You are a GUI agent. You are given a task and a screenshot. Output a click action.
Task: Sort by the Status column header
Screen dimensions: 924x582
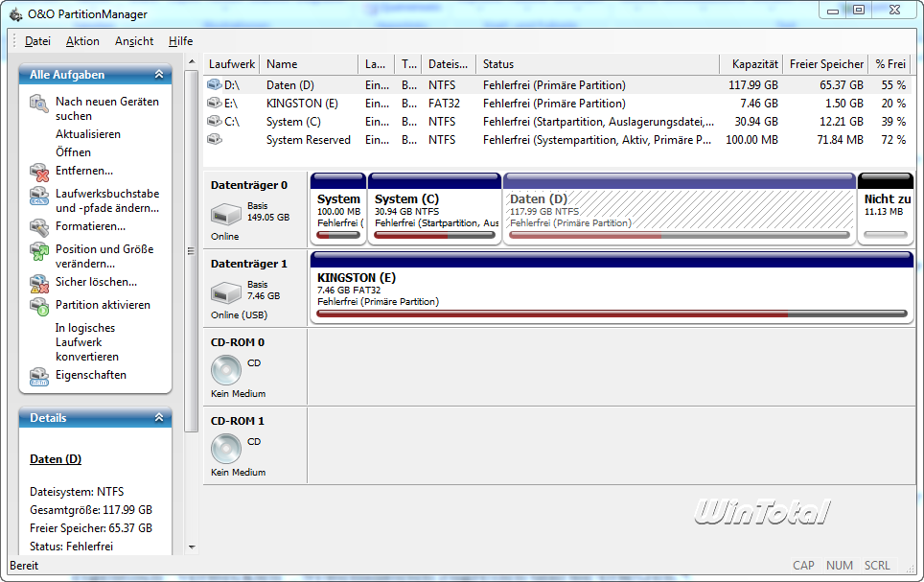(x=599, y=64)
